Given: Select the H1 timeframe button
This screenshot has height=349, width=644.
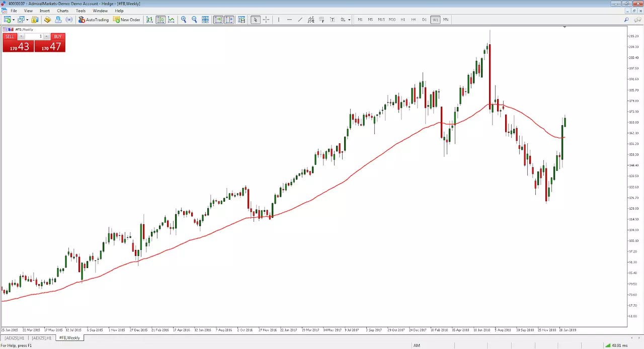Looking at the screenshot, I should click(x=403, y=20).
